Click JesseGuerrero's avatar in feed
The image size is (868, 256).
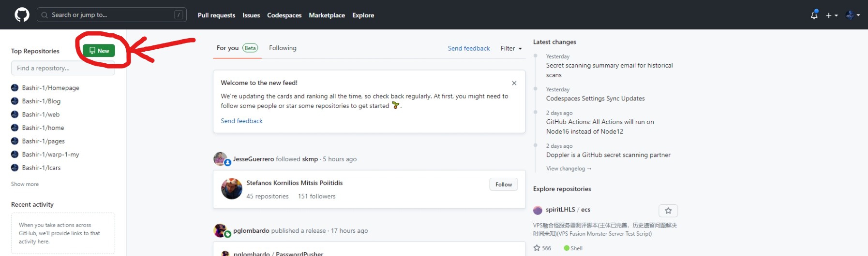220,158
